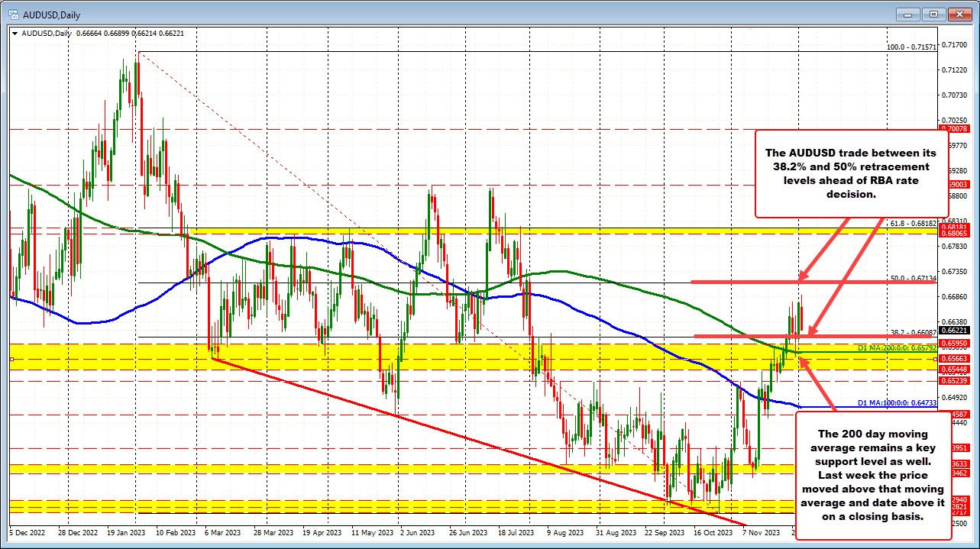The image size is (980, 549).
Task: Expand the OHLC quote row via the triangle
Action: 15,34
